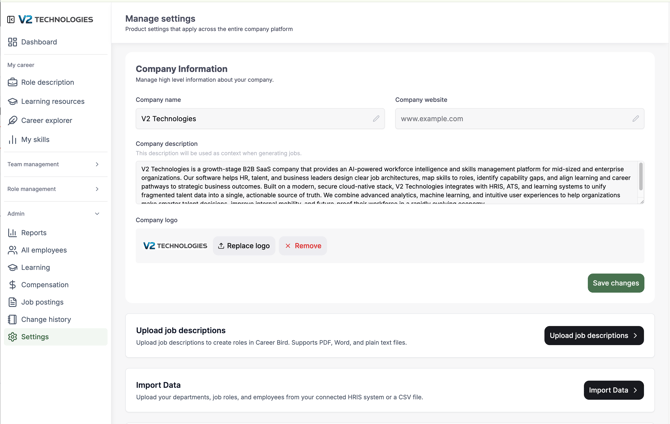
Task: Open My skills bar chart icon
Action: click(12, 139)
